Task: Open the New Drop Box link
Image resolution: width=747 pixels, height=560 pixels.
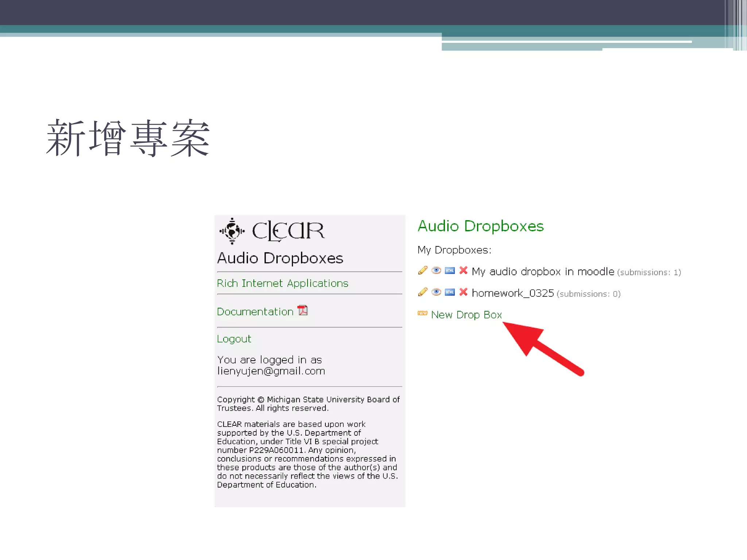Action: coord(467,315)
